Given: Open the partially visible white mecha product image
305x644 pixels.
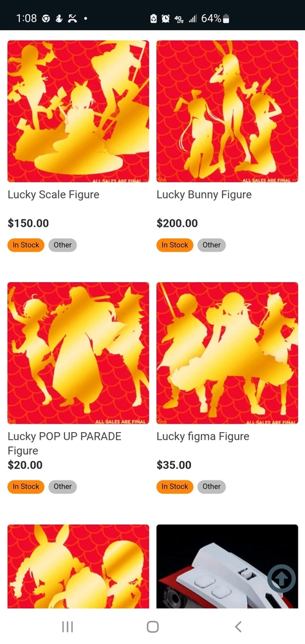Looking at the screenshot, I should 227,566.
